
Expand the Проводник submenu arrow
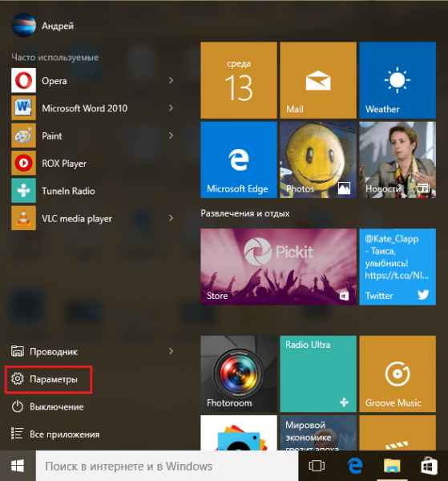171,351
